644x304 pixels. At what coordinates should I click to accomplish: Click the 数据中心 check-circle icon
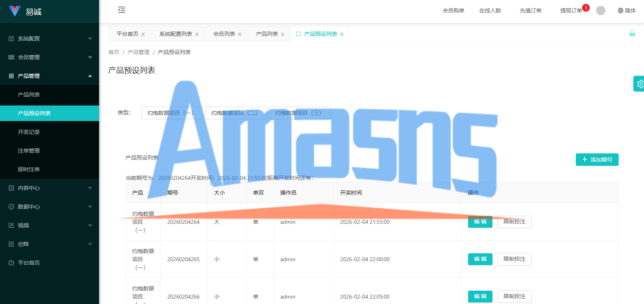(11, 207)
